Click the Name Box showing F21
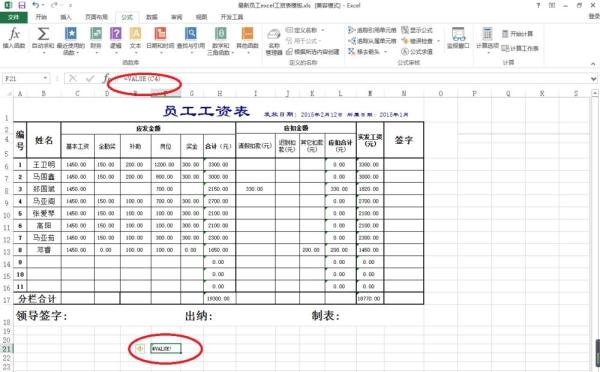 [x=22, y=78]
